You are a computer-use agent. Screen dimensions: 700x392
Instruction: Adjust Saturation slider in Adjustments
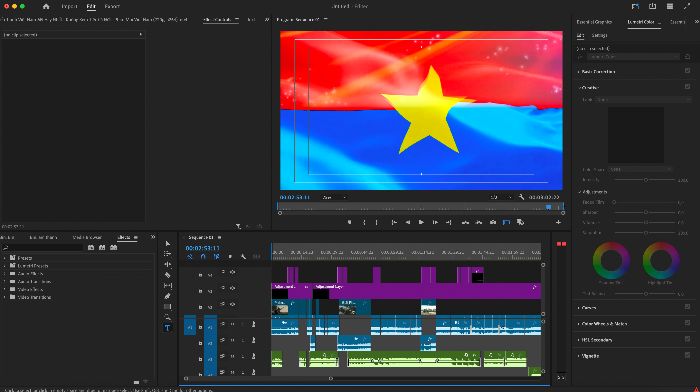pos(646,233)
